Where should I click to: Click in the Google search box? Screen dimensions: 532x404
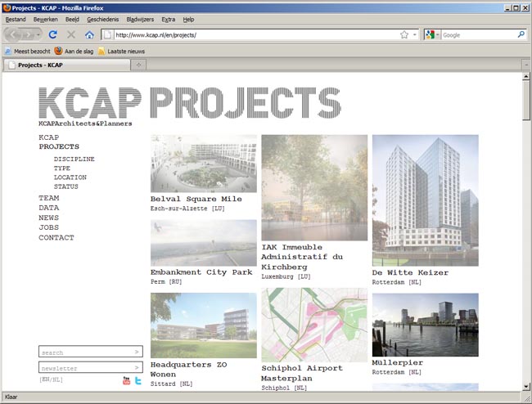click(x=479, y=34)
